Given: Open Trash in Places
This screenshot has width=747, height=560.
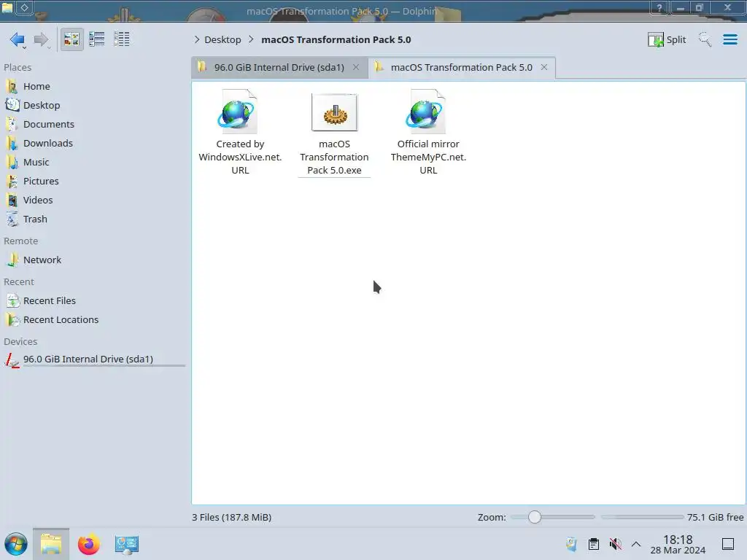Looking at the screenshot, I should [x=35, y=219].
